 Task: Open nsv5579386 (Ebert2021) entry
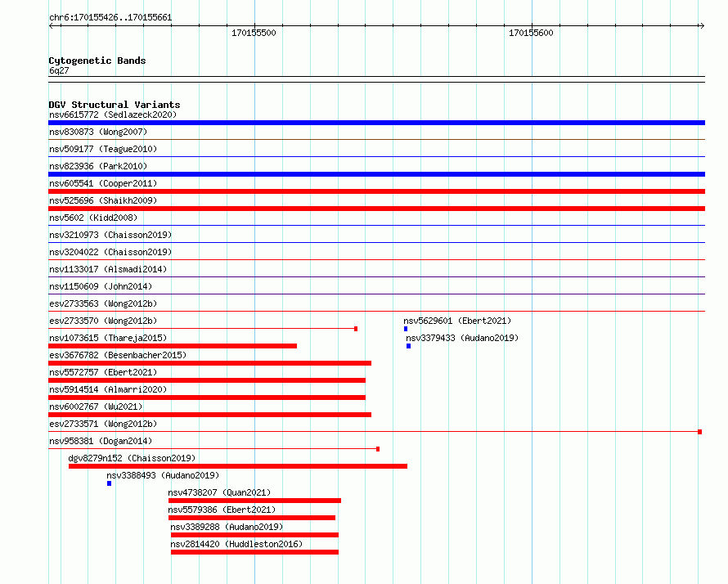(x=222, y=510)
